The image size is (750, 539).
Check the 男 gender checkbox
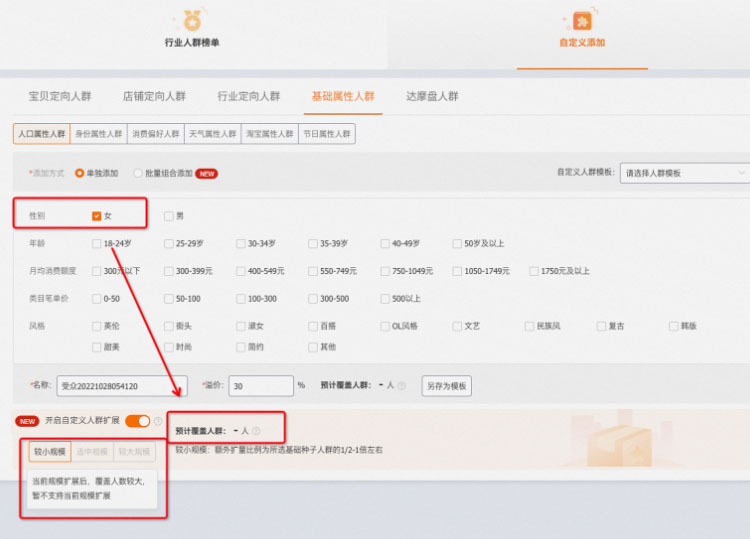point(169,216)
